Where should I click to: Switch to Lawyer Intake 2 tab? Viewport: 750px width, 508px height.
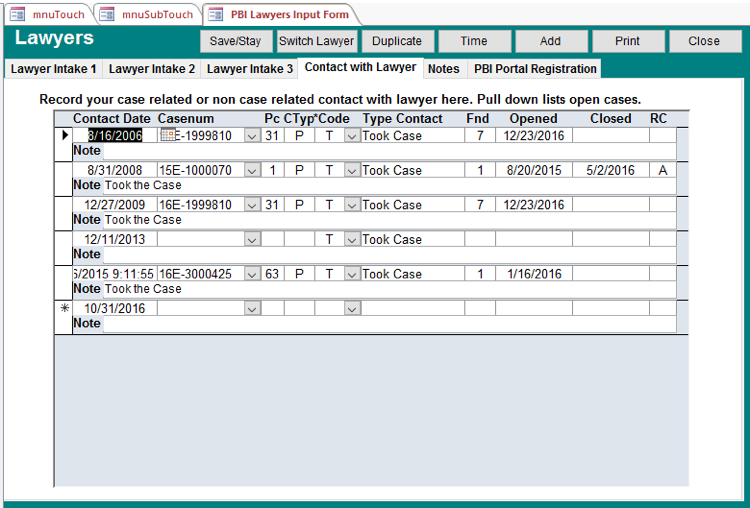point(152,69)
